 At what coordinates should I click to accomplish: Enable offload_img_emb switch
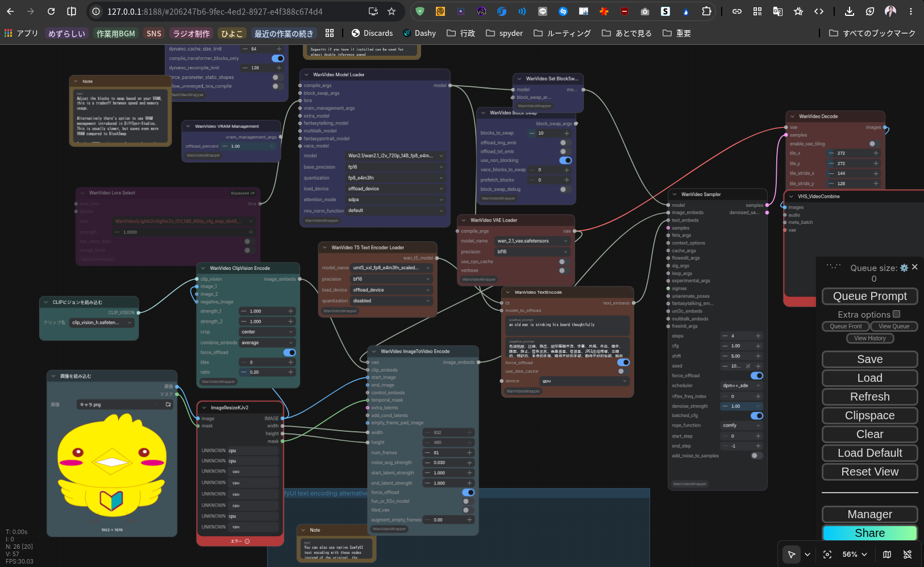click(565, 143)
